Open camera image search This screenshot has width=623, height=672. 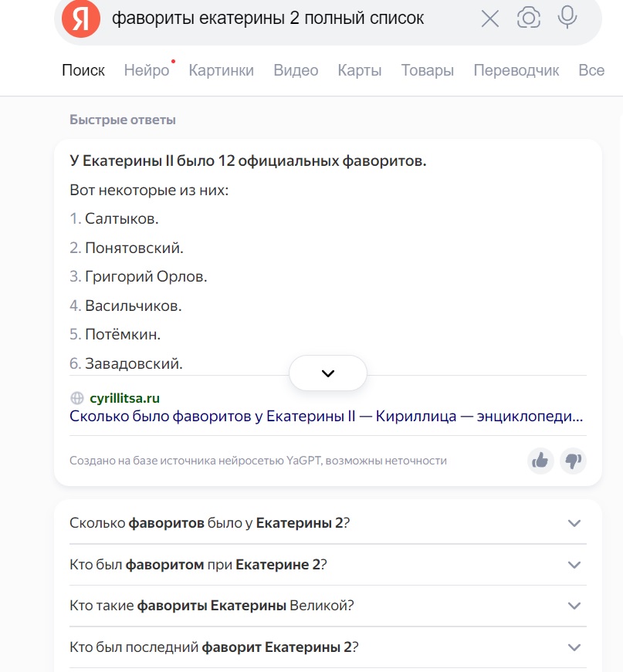point(529,18)
